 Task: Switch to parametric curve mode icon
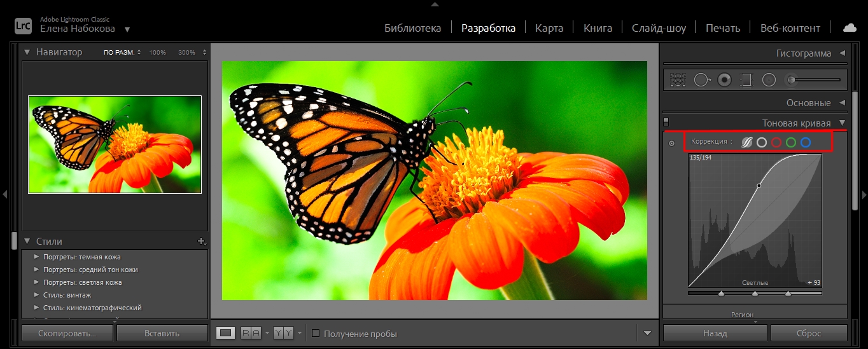pyautogui.click(x=747, y=142)
